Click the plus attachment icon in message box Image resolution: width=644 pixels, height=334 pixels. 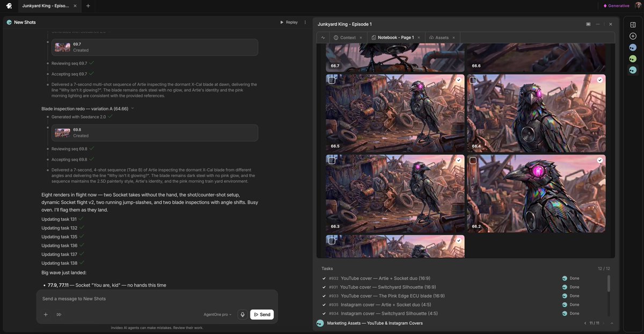click(x=46, y=315)
